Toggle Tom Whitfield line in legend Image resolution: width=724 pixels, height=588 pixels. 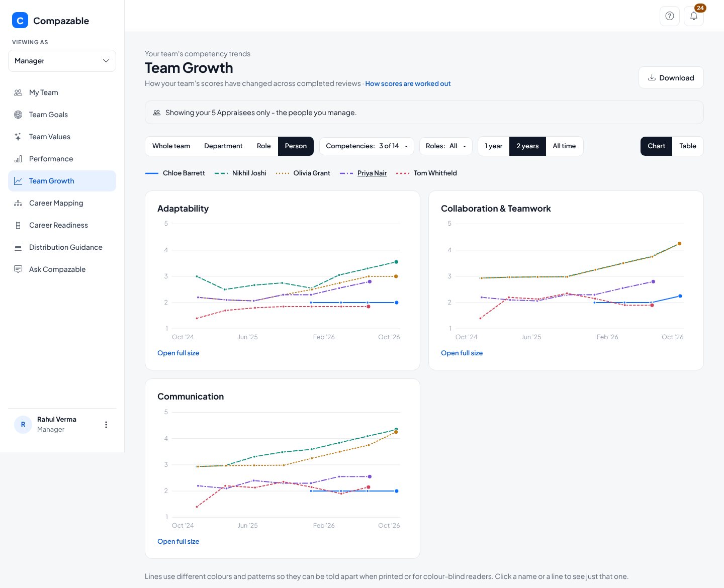click(426, 173)
